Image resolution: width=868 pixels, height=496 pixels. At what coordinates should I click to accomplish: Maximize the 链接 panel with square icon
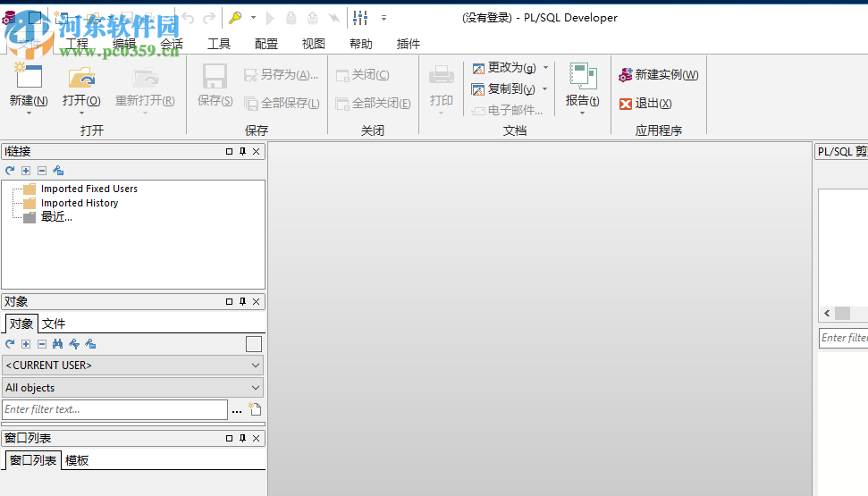click(x=229, y=152)
